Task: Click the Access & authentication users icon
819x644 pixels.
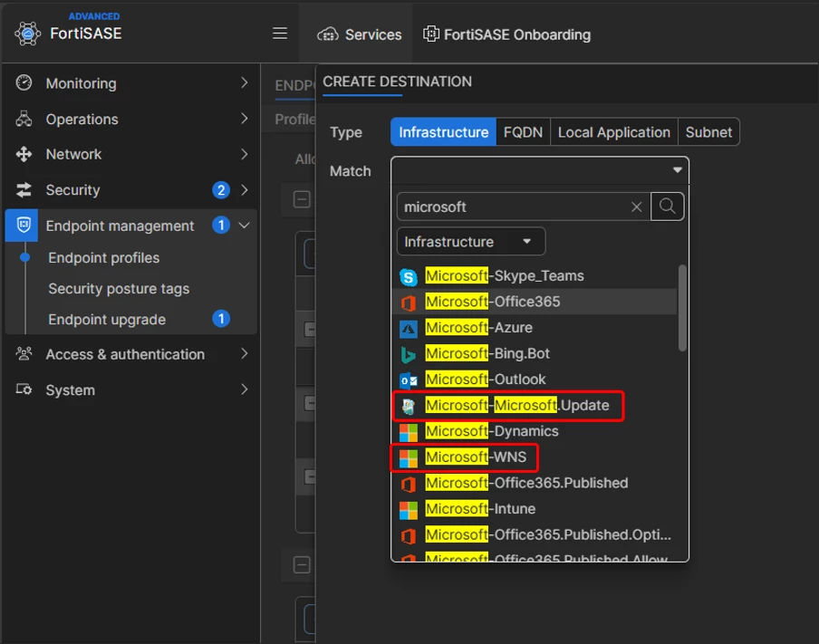Action: tap(24, 353)
